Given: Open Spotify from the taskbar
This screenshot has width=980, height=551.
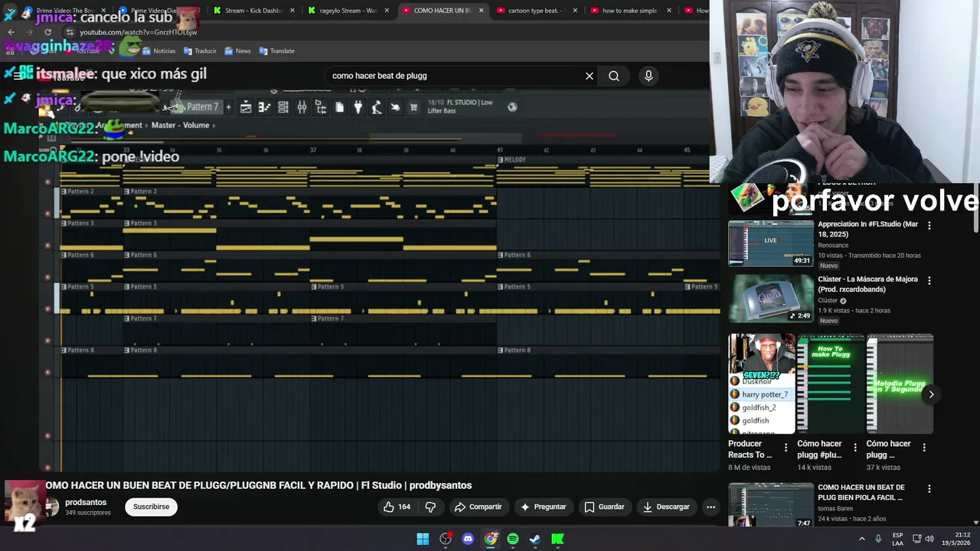Looking at the screenshot, I should 513,539.
